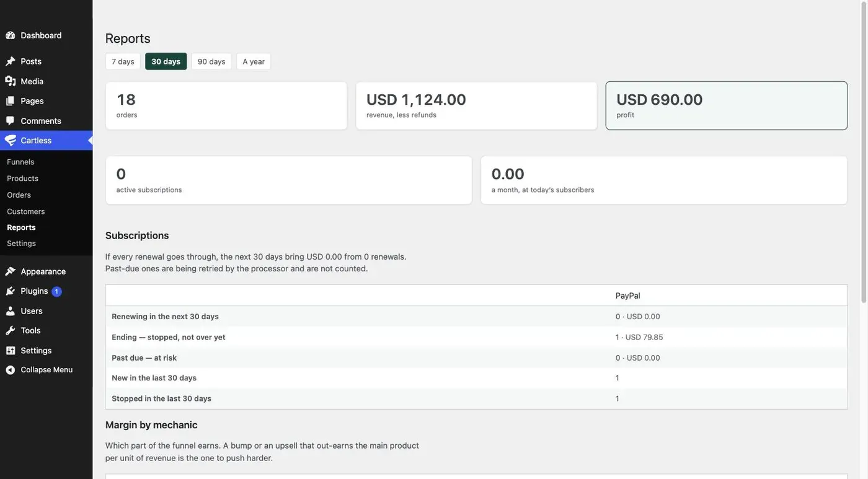Click the 18 orders summary card
This screenshot has height=479, width=868.
tap(226, 105)
